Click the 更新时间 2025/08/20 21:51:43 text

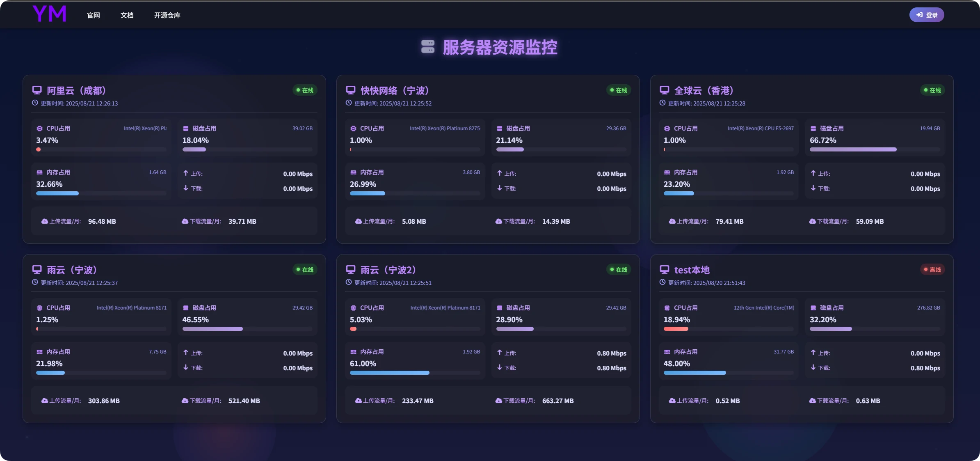[707, 283]
